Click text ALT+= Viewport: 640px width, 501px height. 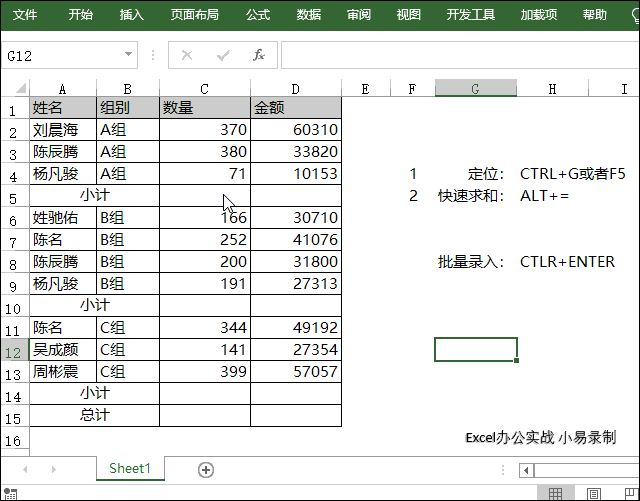pyautogui.click(x=544, y=196)
